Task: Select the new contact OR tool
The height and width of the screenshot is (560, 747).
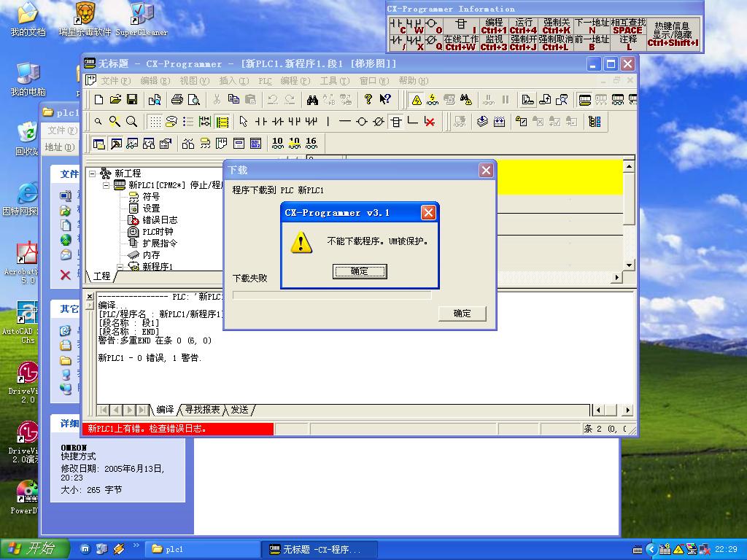Action: tap(295, 122)
